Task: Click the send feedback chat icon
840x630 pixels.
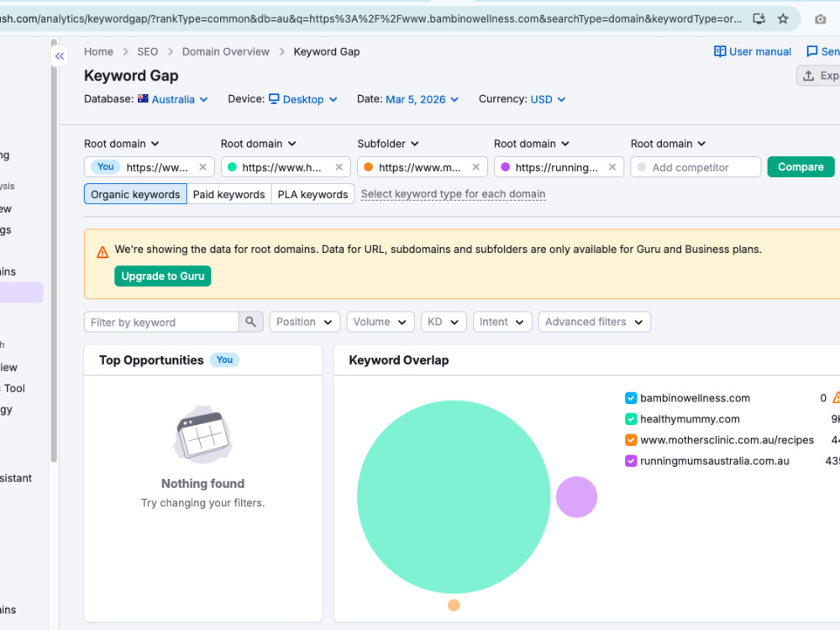Action: click(811, 51)
